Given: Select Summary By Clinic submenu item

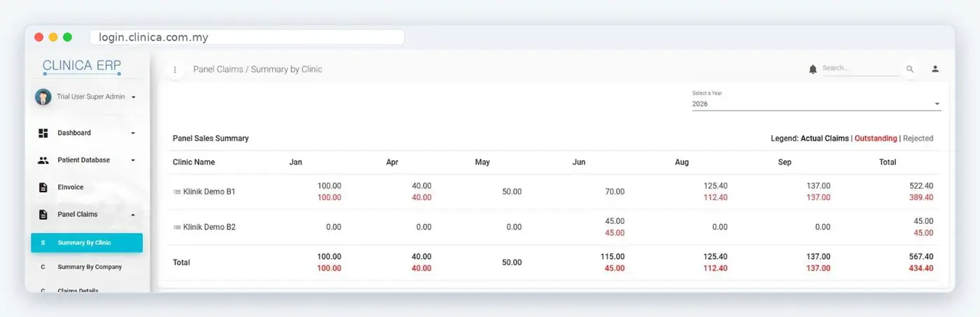Looking at the screenshot, I should 87,243.
